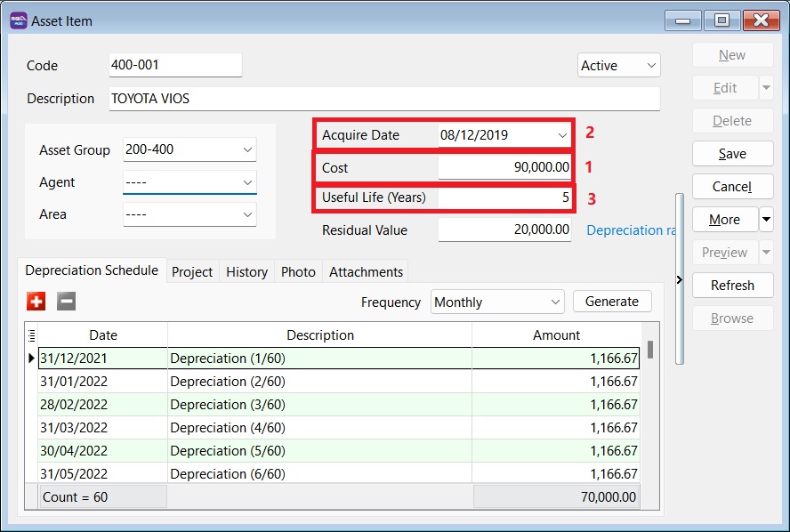
Task: Open the More button dropdown arrow
Action: tap(766, 220)
